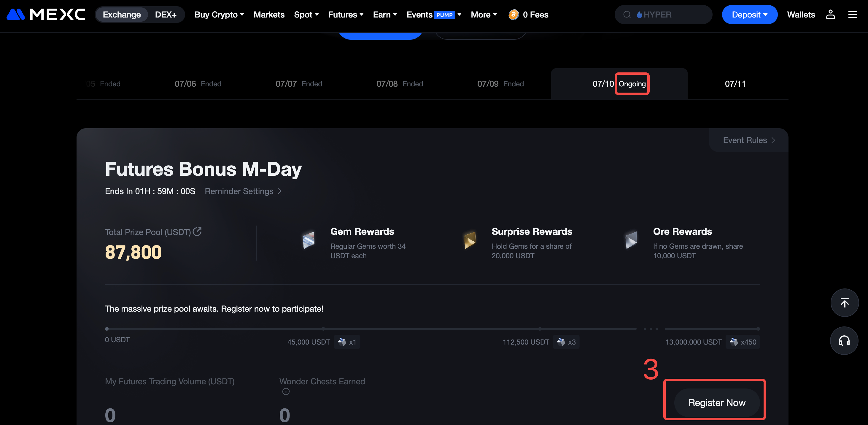
Task: Click the Surprise Rewards heading
Action: [x=532, y=231]
